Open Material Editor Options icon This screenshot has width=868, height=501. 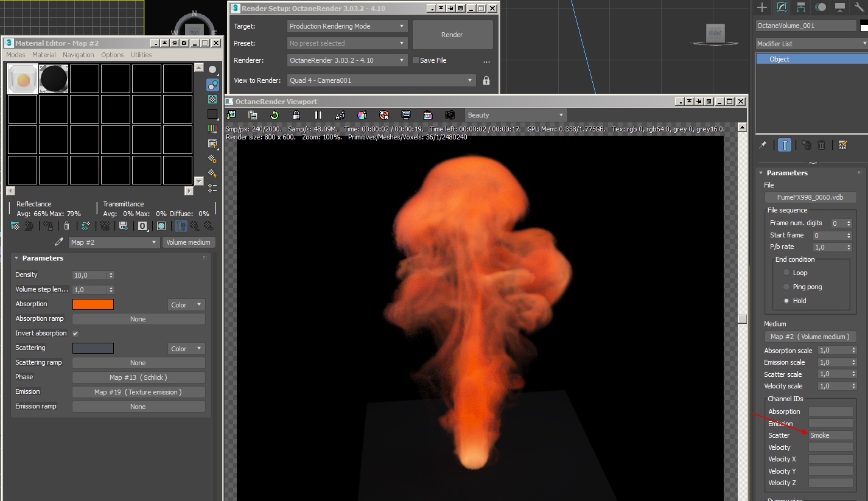(212, 159)
